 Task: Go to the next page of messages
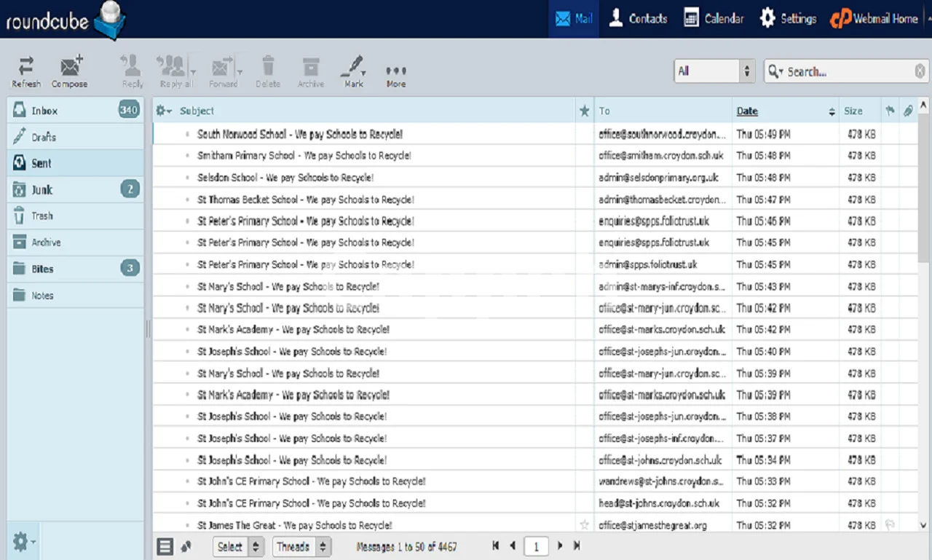point(560,545)
